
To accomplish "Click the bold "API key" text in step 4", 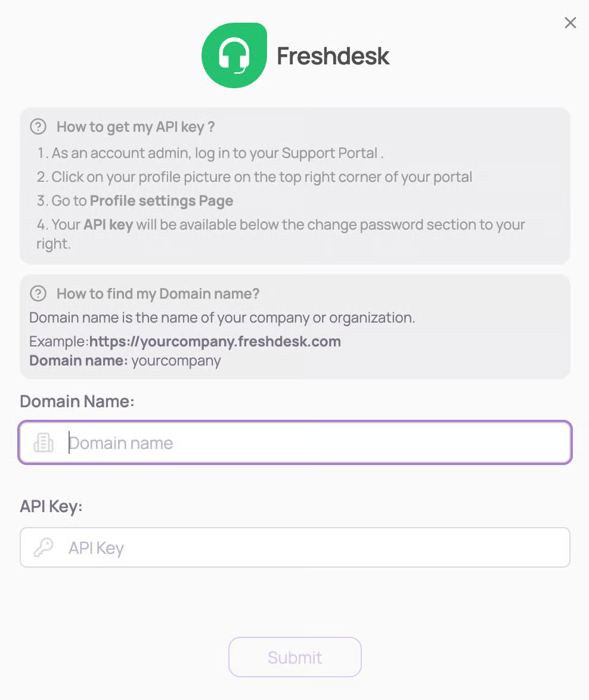I will (108, 225).
